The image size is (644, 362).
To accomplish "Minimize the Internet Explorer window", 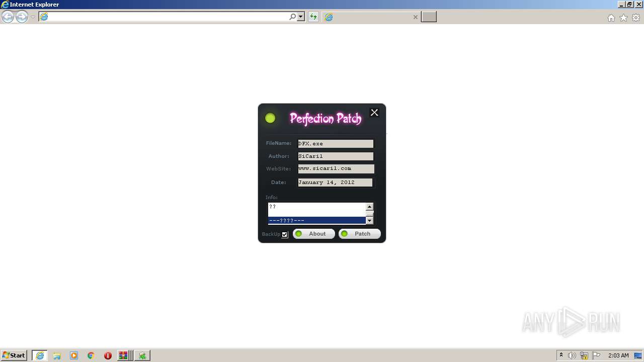I will click(x=621, y=5).
